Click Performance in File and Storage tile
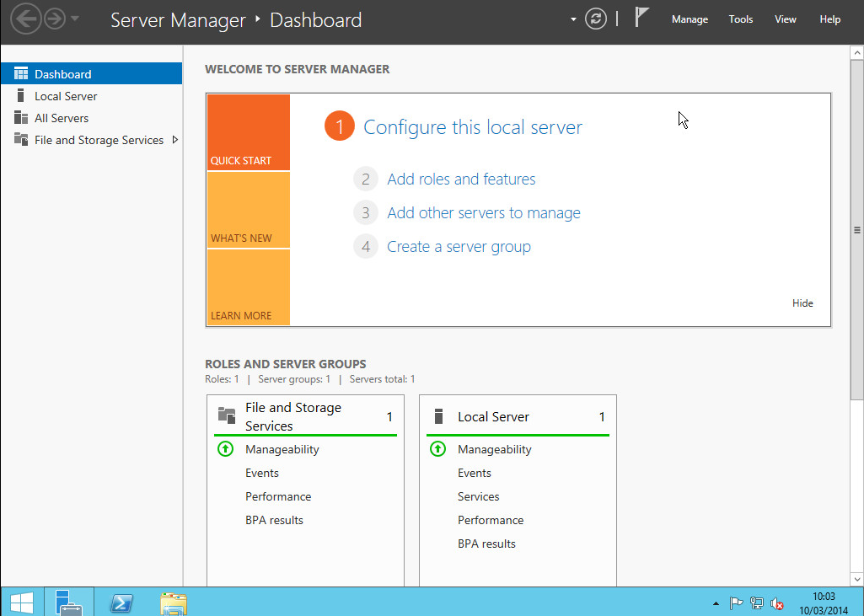Viewport: 864px width, 616px height. pyautogui.click(x=278, y=496)
